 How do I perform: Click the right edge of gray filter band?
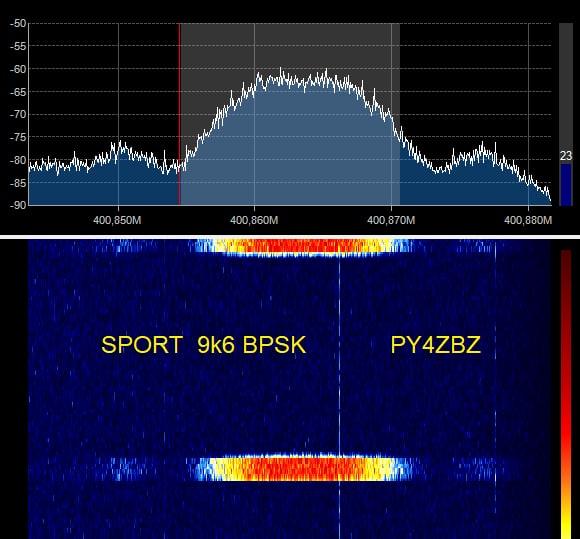399,114
